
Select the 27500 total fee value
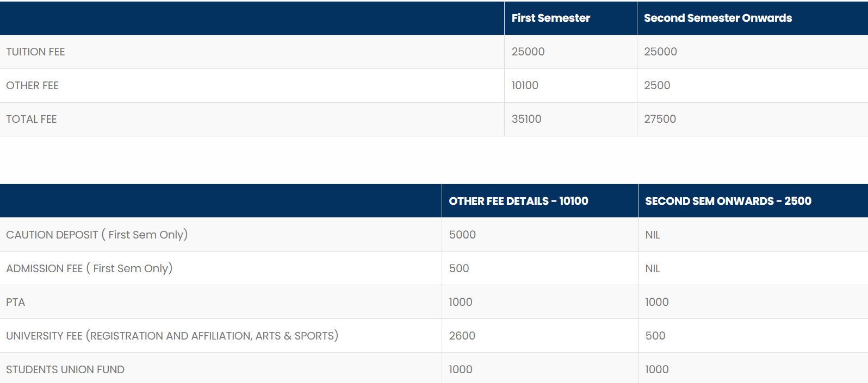point(660,119)
